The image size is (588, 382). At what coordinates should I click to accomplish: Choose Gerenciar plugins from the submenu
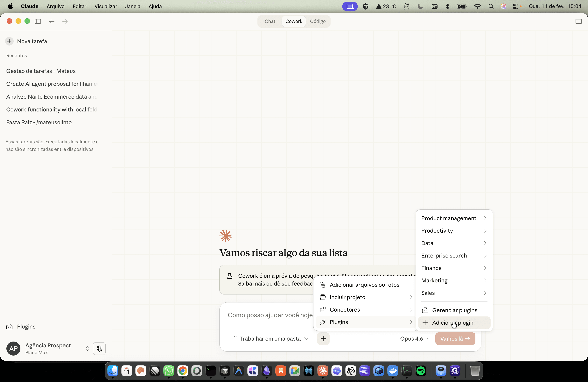coord(454,310)
